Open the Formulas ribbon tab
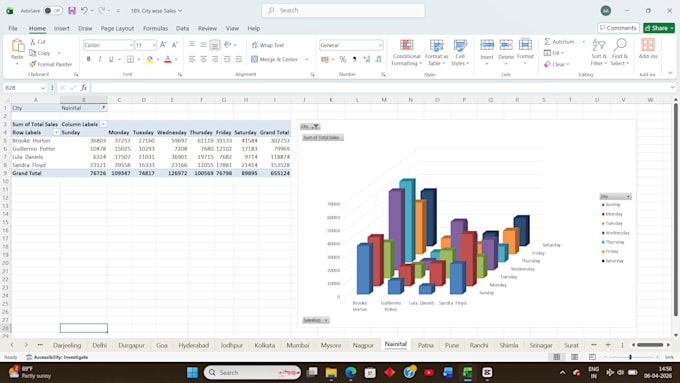The width and height of the screenshot is (680, 383). (155, 28)
